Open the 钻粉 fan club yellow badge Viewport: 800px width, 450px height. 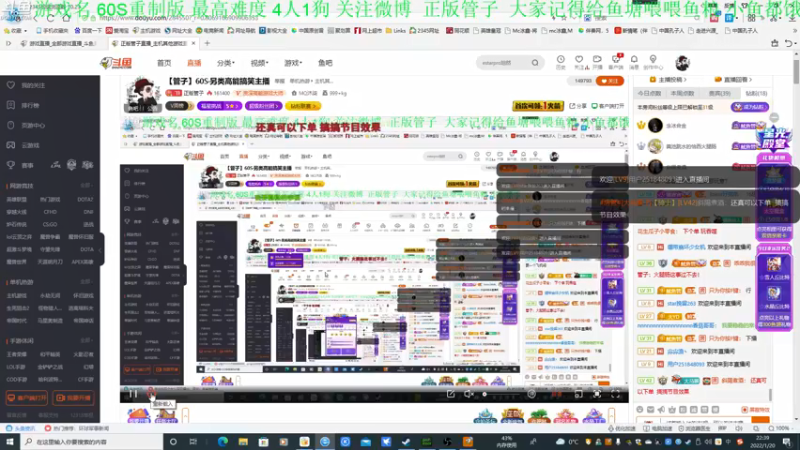coord(303,106)
